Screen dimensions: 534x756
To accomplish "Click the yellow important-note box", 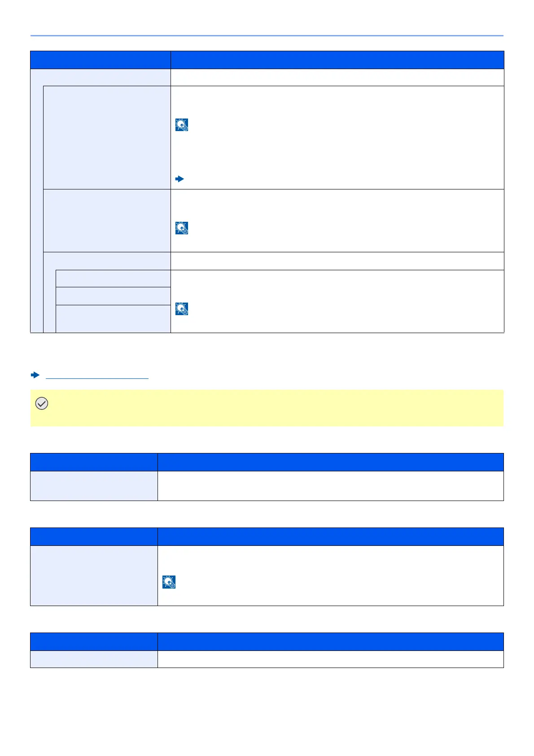I will pos(267,408).
